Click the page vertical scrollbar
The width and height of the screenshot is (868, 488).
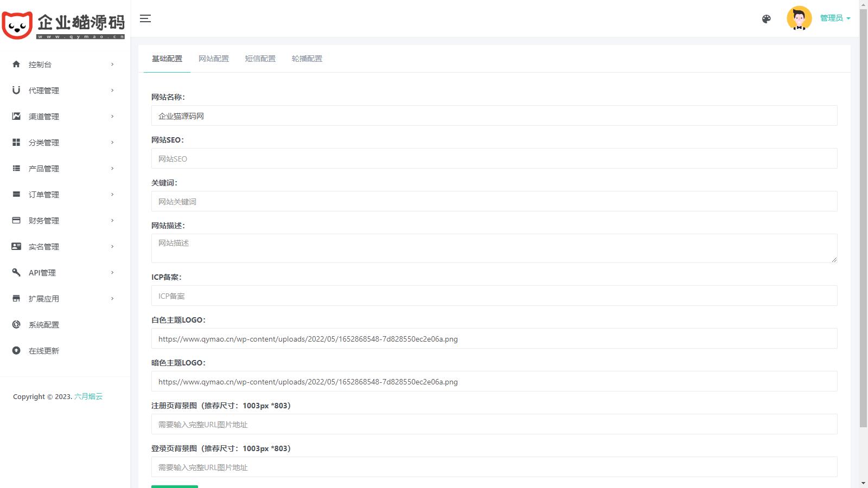point(863,217)
